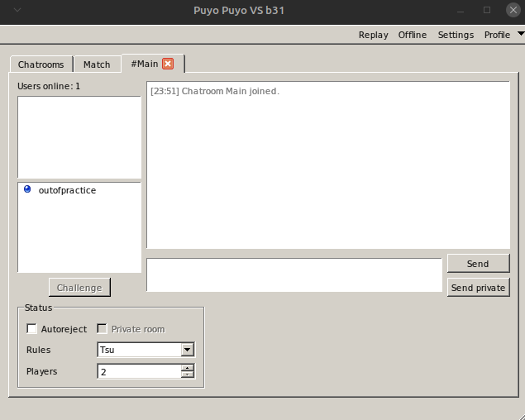525x420 pixels.
Task: Minimize the Puyo Puyo VS window
Action: tap(461, 11)
